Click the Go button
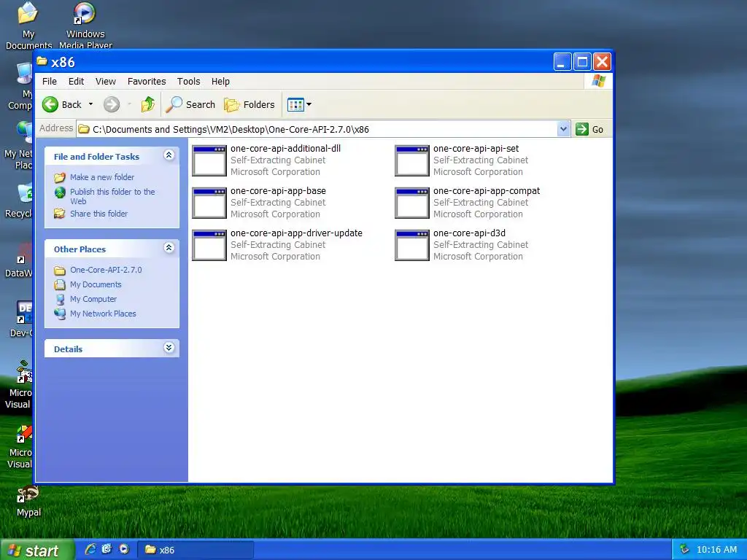747x560 pixels. point(589,129)
